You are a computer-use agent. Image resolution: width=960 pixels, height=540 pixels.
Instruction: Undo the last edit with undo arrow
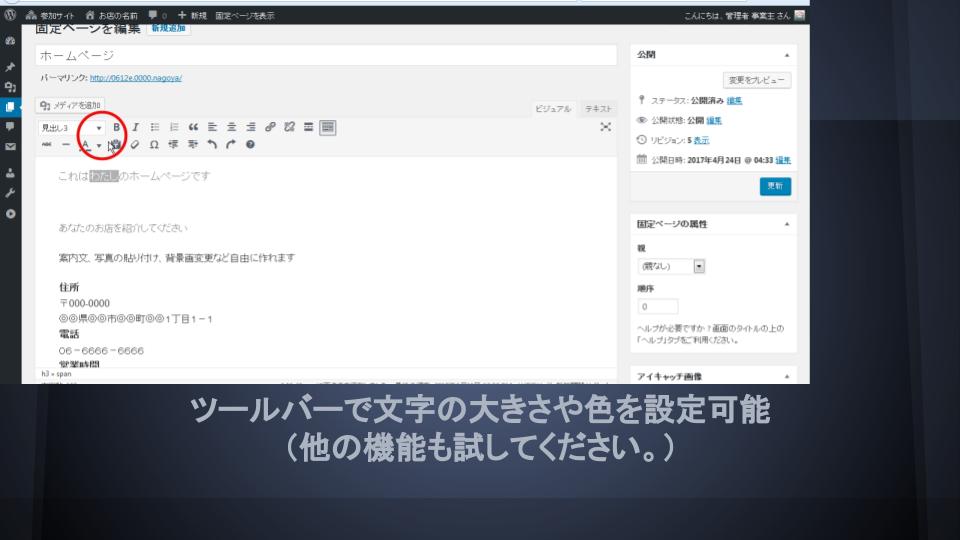pos(212,145)
